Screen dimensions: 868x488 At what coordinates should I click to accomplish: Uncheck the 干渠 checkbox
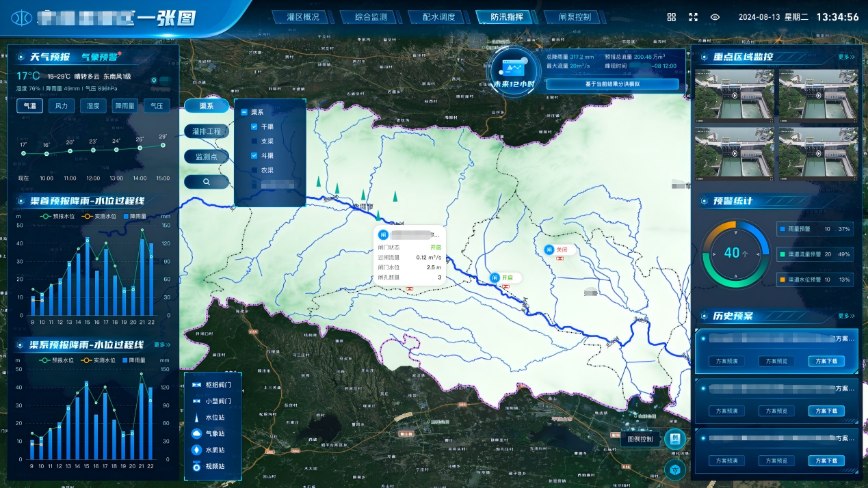(x=254, y=126)
